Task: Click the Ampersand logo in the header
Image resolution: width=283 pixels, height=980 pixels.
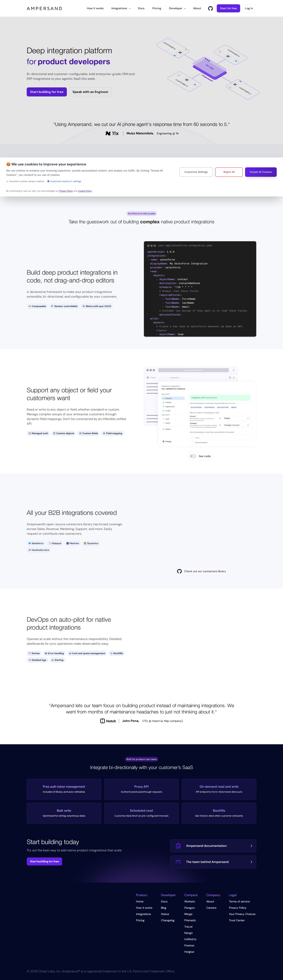Action: 44,8
